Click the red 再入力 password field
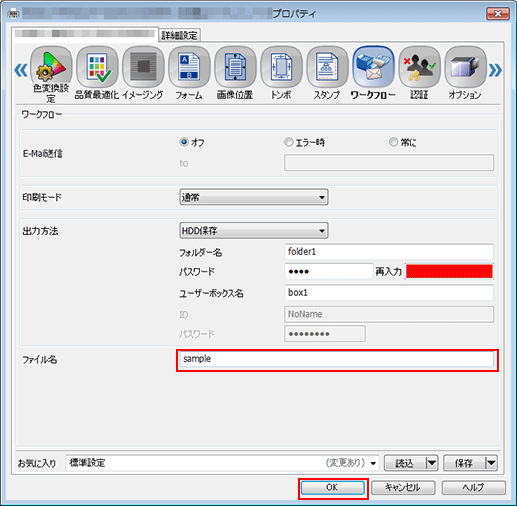 449,271
